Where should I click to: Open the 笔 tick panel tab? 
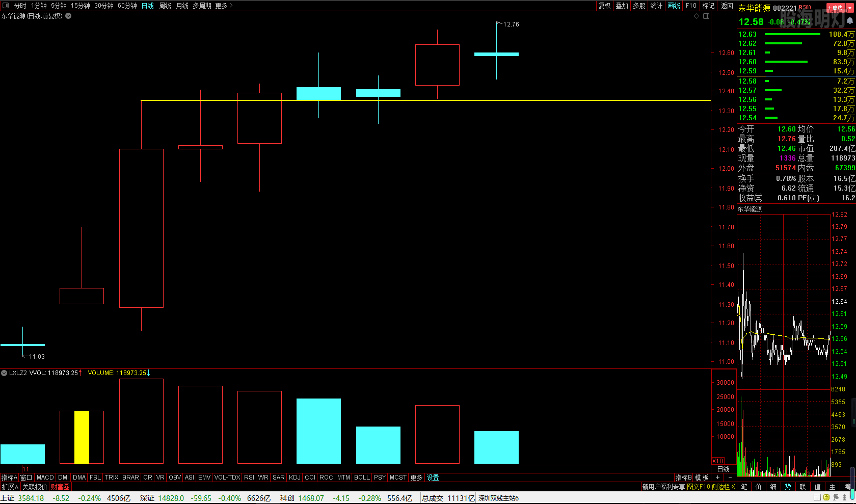[x=744, y=487]
